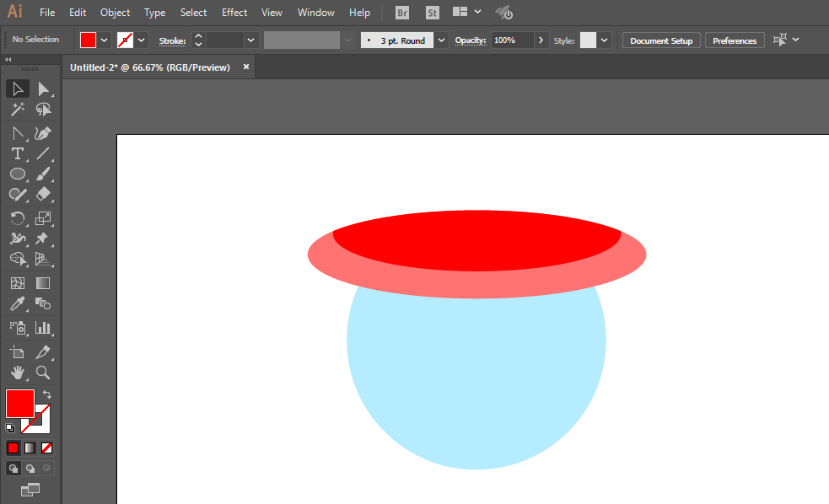This screenshot has height=504, width=829.
Task: Launch Adobe Bridge via Br icon
Action: coord(401,13)
